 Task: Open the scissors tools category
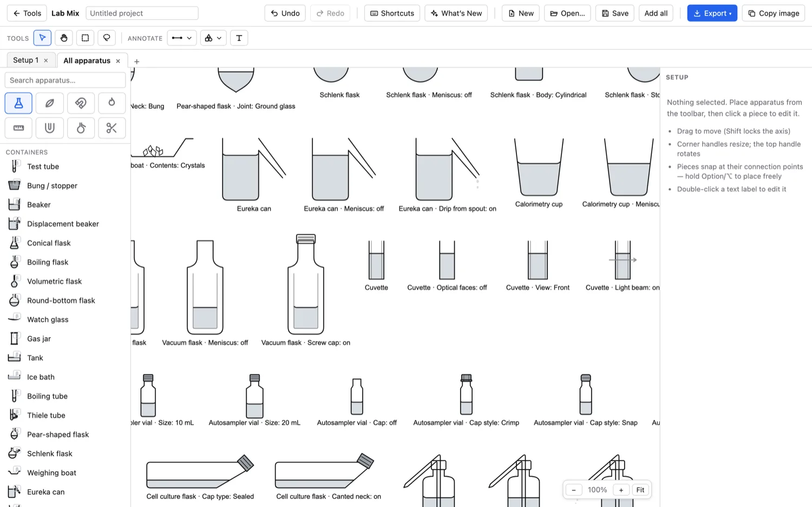pos(112,128)
